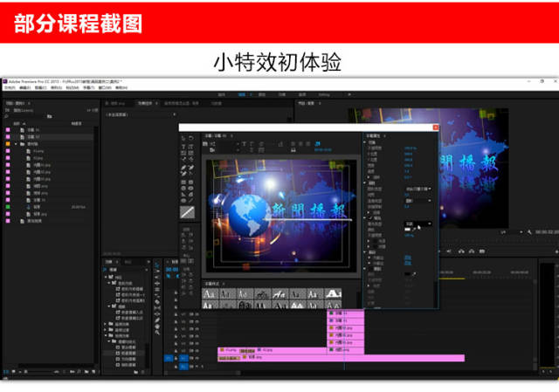
Task: Switch project panel to icon view
Action: [x=13, y=372]
